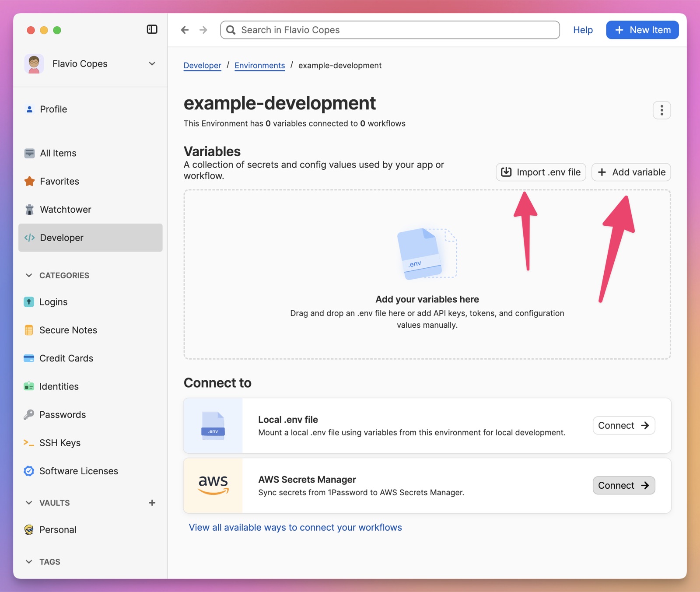Image resolution: width=700 pixels, height=592 pixels.
Task: Go forward with the right arrow
Action: click(203, 30)
